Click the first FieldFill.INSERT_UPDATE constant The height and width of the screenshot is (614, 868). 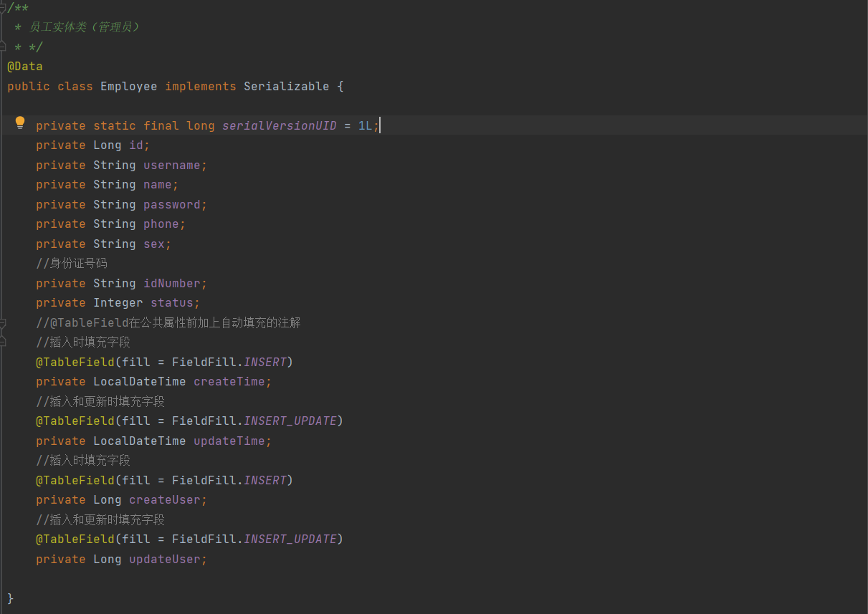click(290, 421)
